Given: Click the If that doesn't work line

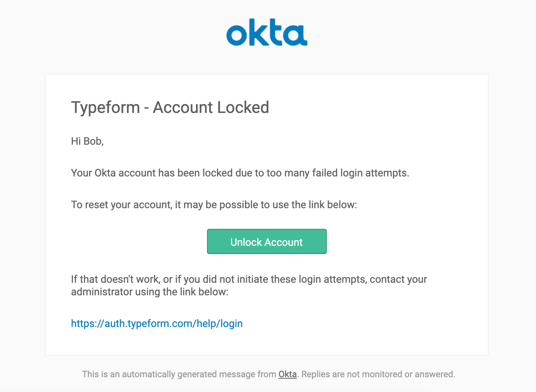Looking at the screenshot, I should coord(249,279).
